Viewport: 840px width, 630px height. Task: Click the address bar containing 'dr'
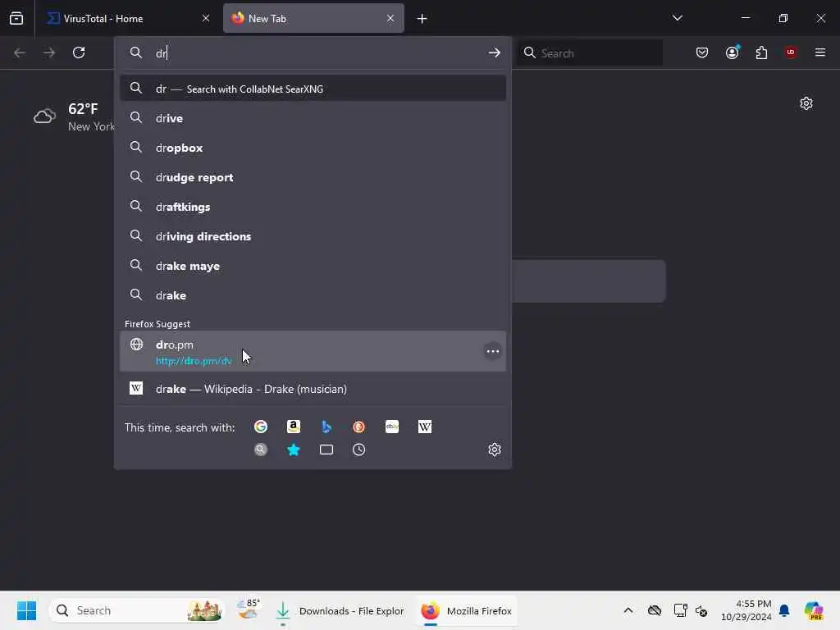click(x=313, y=53)
